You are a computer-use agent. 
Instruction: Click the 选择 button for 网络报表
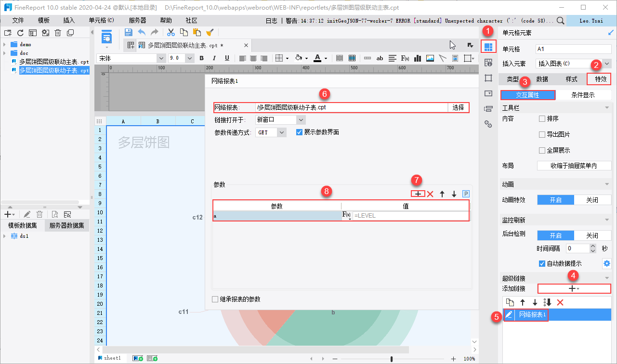point(459,107)
